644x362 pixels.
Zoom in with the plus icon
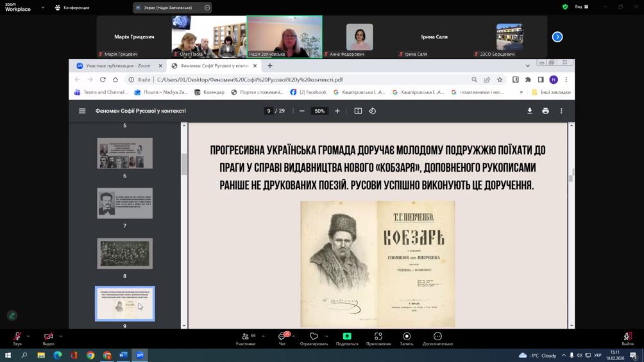pyautogui.click(x=337, y=111)
